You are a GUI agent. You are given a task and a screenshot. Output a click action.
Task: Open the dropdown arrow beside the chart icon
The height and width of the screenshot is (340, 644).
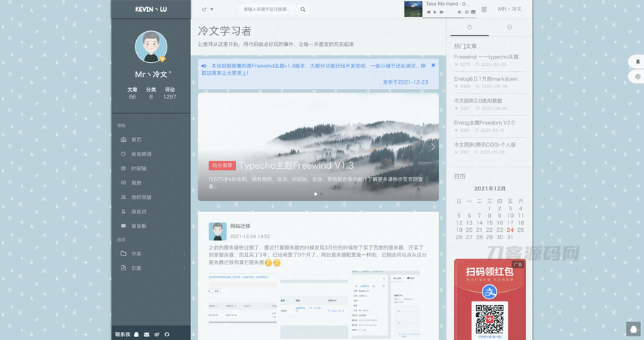pyautogui.click(x=212, y=10)
